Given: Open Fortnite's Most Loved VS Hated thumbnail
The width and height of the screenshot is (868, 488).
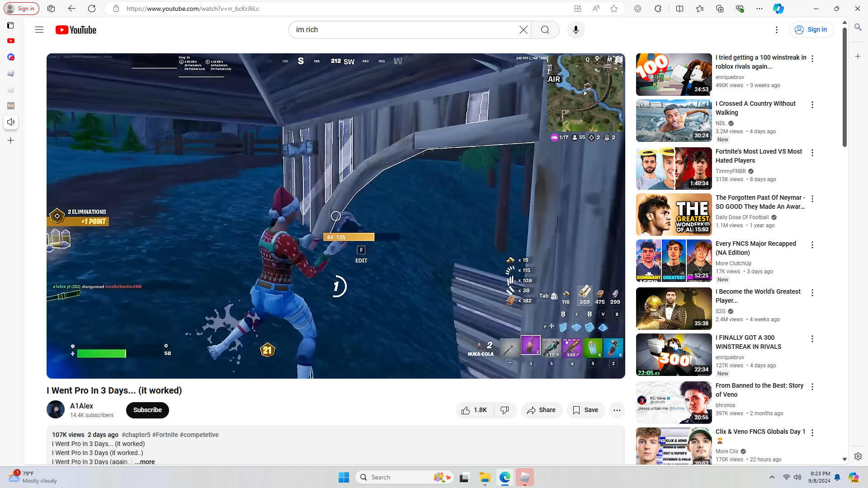Looking at the screenshot, I should click(674, 169).
